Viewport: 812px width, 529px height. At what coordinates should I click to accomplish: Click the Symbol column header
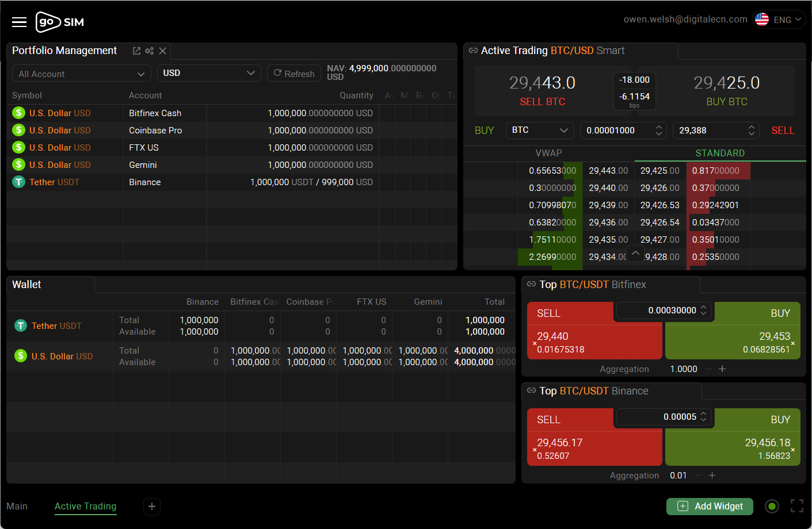click(x=27, y=95)
